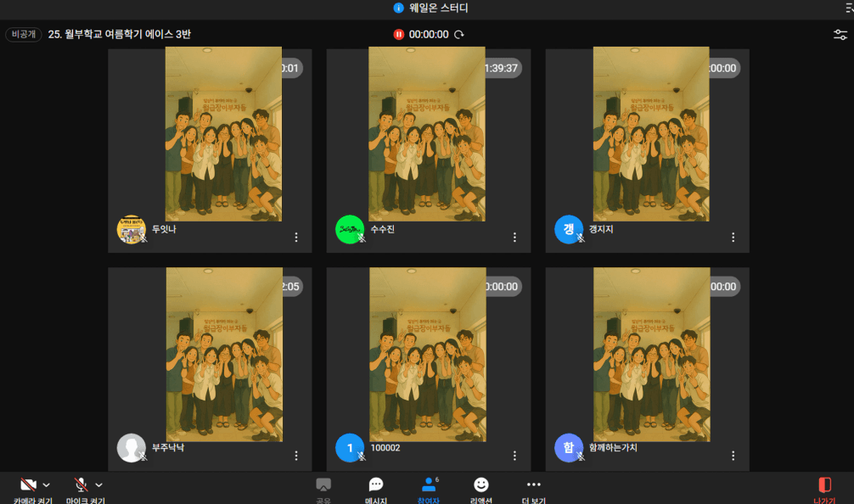Open options menu for 100002

(514, 456)
